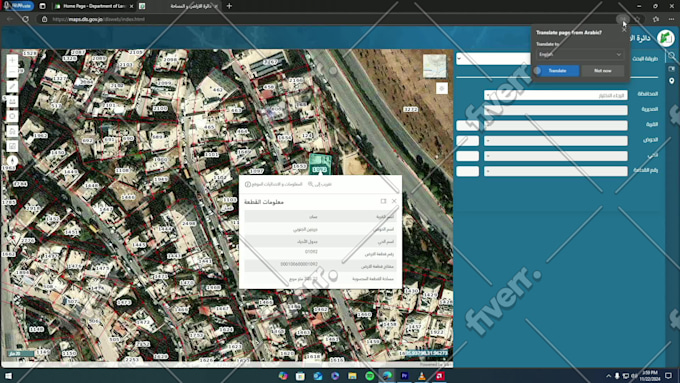Click parcel label 2167 on the map
Image resolution: width=680 pixels, height=383 pixels.
270,62
